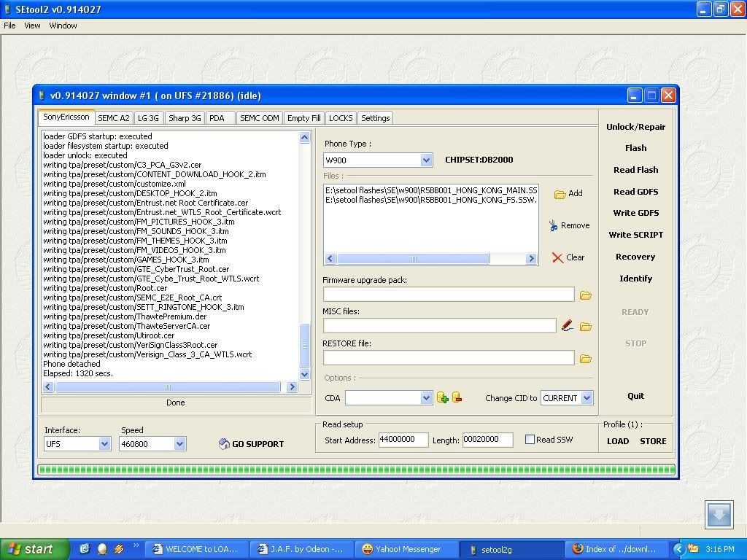Click the log scroll up arrow
Viewport: 747px width, 560px height.
pyautogui.click(x=304, y=138)
